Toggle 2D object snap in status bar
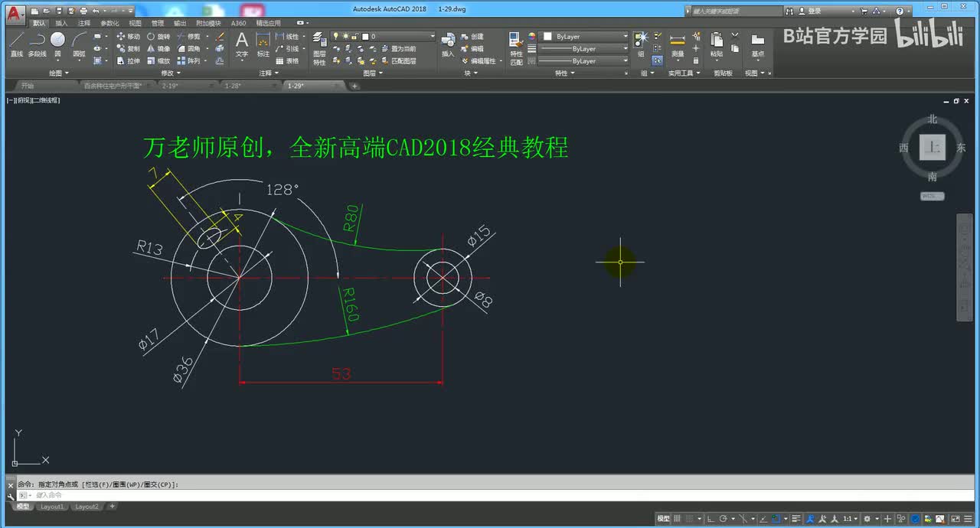Viewport: 980px width, 528px height. [x=776, y=519]
